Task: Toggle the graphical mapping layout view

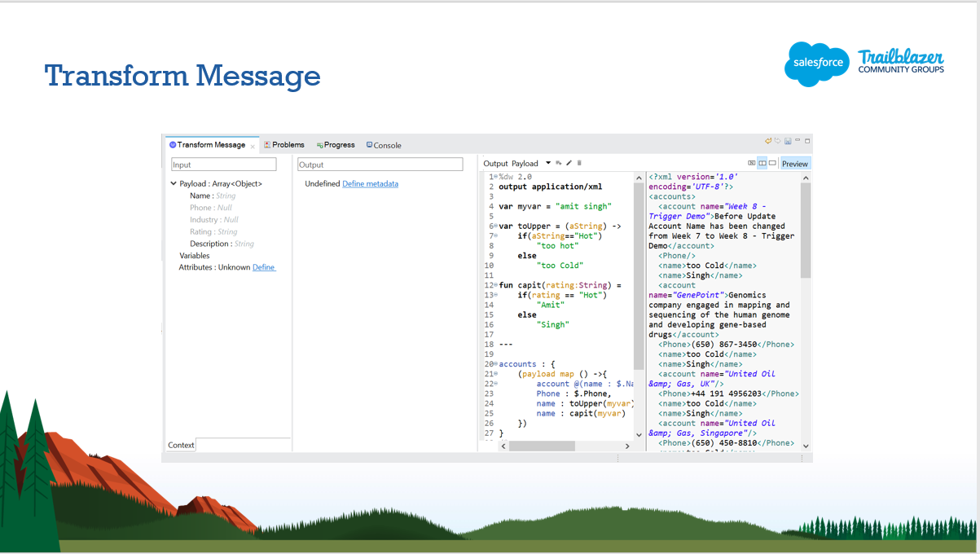Action: 751,164
